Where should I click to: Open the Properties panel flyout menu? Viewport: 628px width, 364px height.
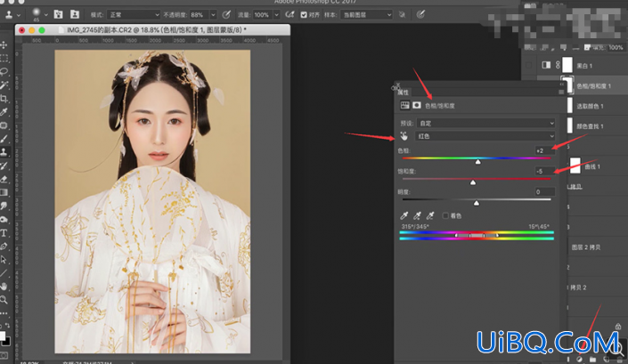[560, 92]
